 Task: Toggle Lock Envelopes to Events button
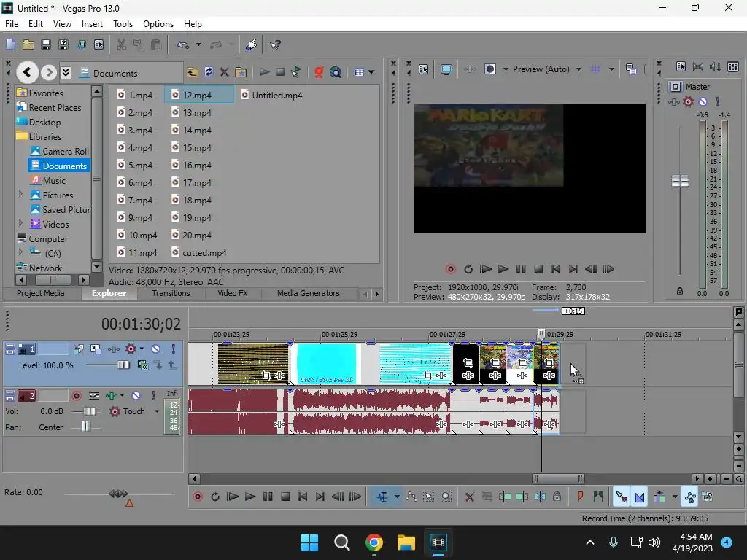[x=690, y=497]
